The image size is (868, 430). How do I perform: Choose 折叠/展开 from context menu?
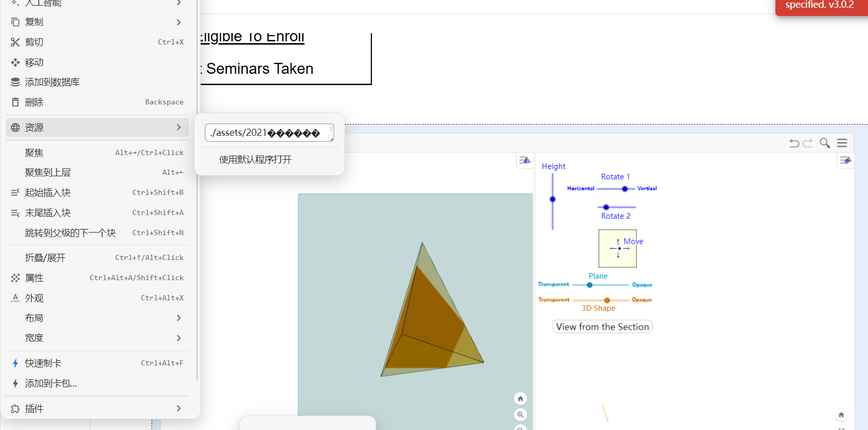[46, 258]
